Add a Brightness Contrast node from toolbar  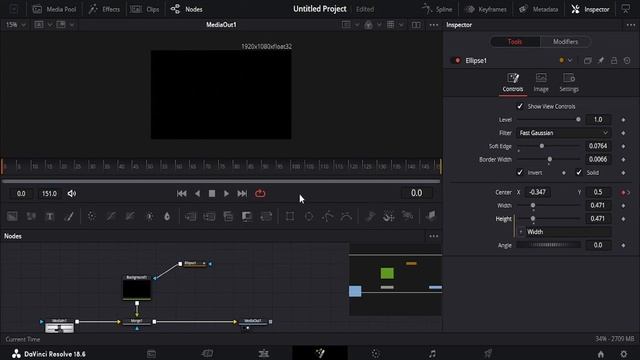pos(149,216)
